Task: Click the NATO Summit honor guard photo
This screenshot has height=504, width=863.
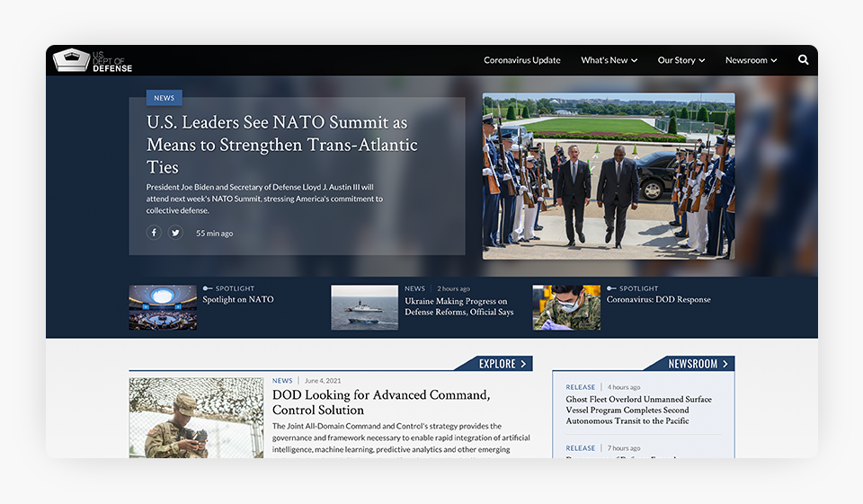Action: coord(608,176)
